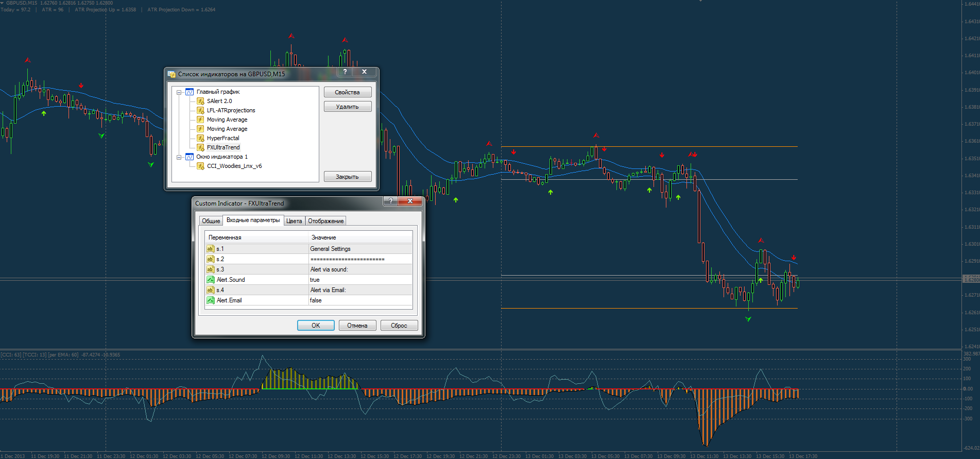Viewport: 980px width, 459px height.
Task: Switch to the Входные параметры tab
Action: (x=253, y=220)
